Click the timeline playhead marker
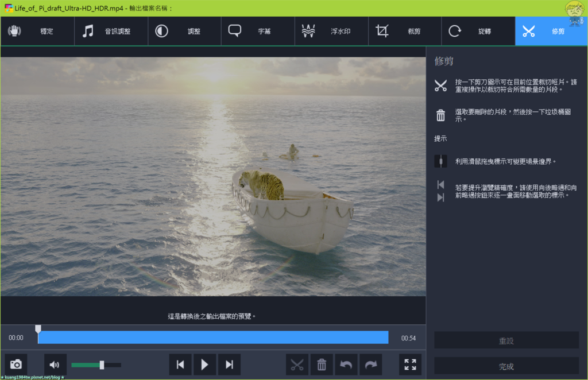 tap(38, 329)
